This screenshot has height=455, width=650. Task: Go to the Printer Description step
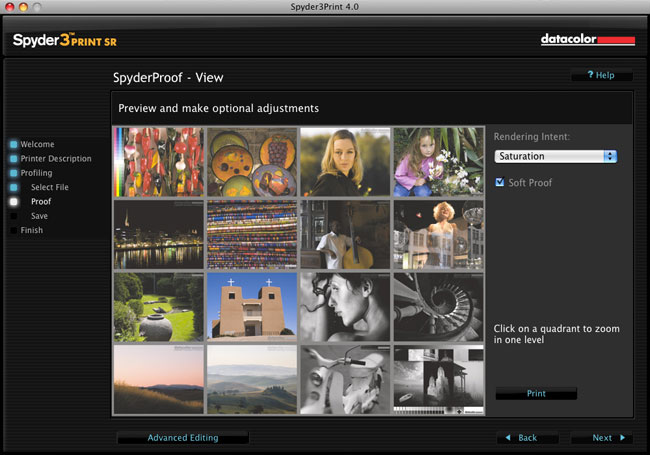(56, 159)
